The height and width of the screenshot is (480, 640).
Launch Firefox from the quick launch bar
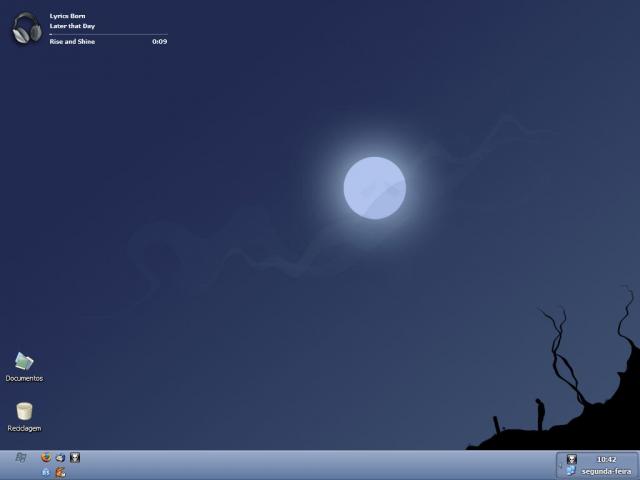tap(46, 458)
